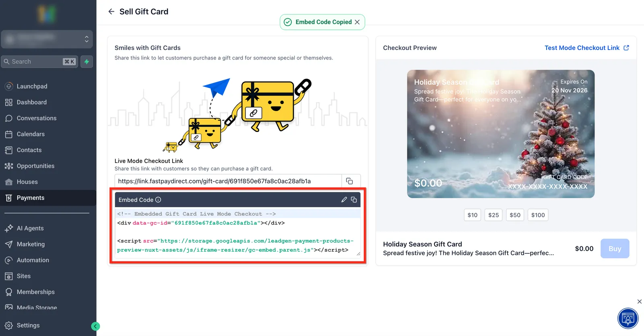Go back using the arrow beside Sell Gift Card

[x=111, y=12]
